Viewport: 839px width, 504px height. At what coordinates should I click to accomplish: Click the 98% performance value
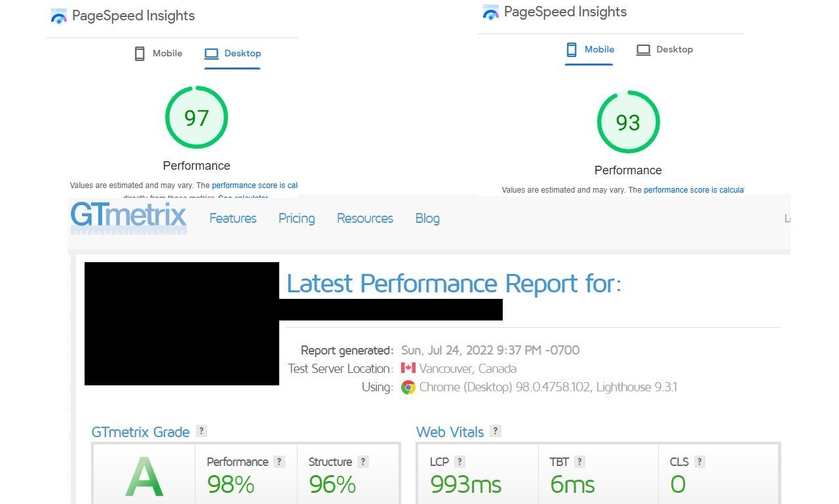pyautogui.click(x=231, y=485)
